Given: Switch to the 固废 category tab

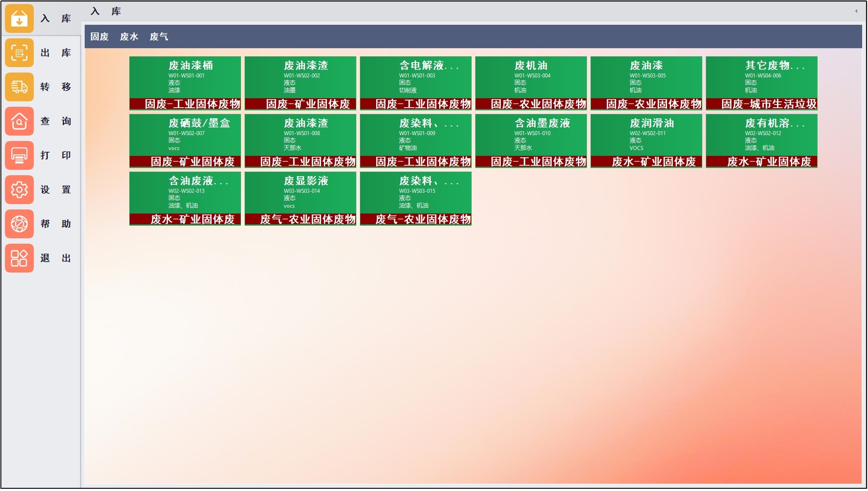Looking at the screenshot, I should coord(99,37).
